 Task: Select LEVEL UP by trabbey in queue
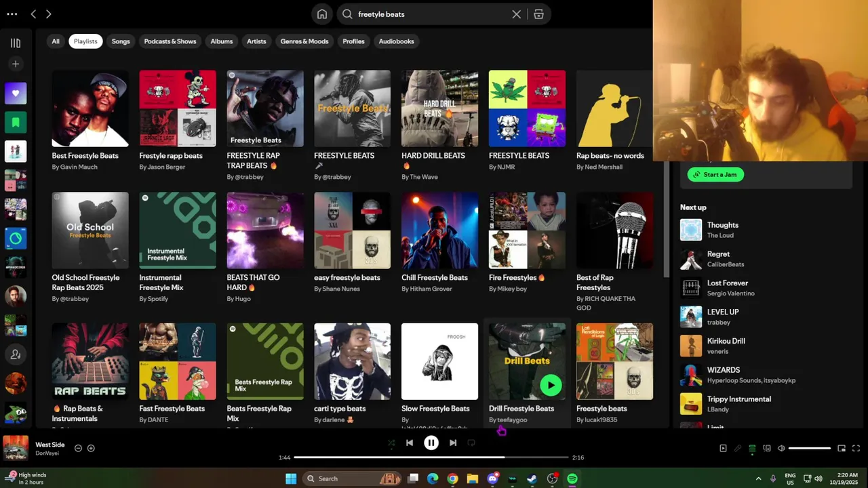[766, 317]
